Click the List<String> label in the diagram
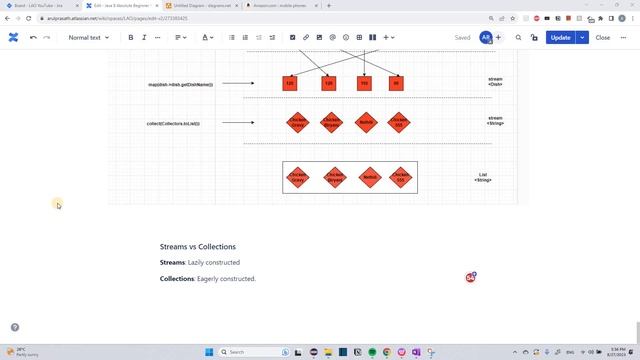Viewport: 640px width, 360px height. point(483,177)
